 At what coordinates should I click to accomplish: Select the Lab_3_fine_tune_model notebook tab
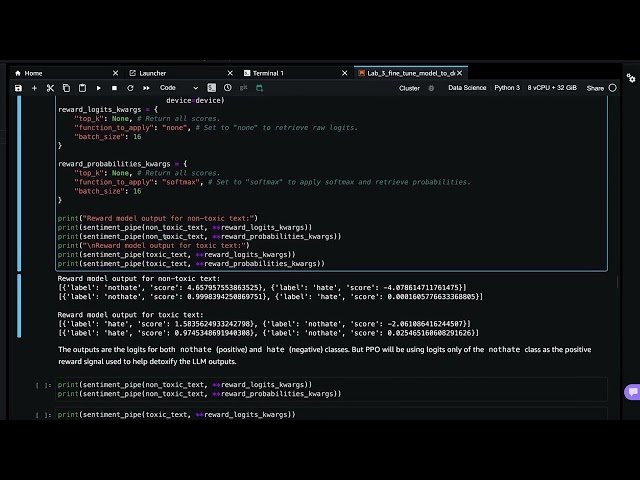pos(411,73)
